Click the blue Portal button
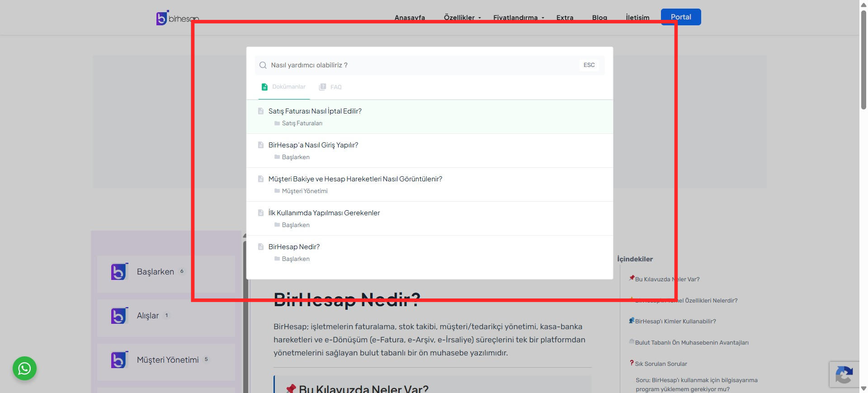 click(x=681, y=17)
